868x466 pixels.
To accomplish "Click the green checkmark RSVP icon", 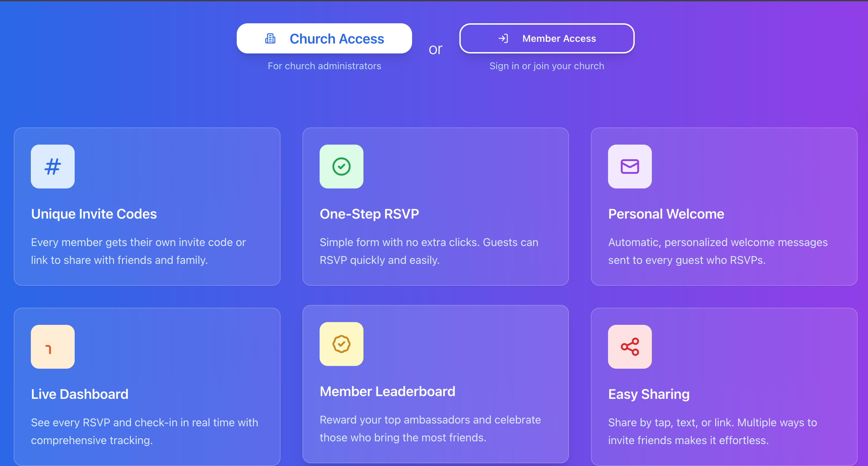I will click(342, 167).
